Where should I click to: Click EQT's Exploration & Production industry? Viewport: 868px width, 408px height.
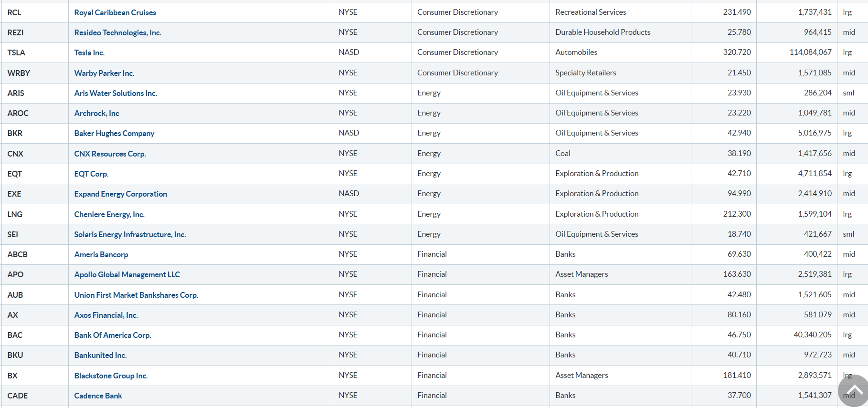click(597, 174)
